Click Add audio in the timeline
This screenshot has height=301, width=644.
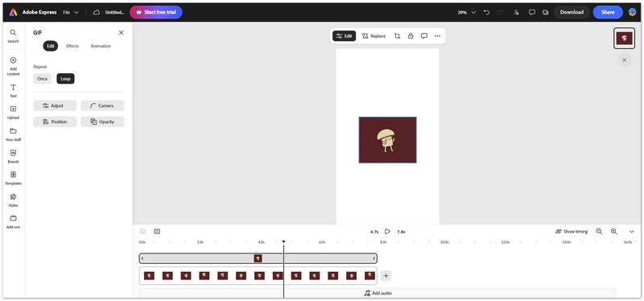click(x=378, y=293)
